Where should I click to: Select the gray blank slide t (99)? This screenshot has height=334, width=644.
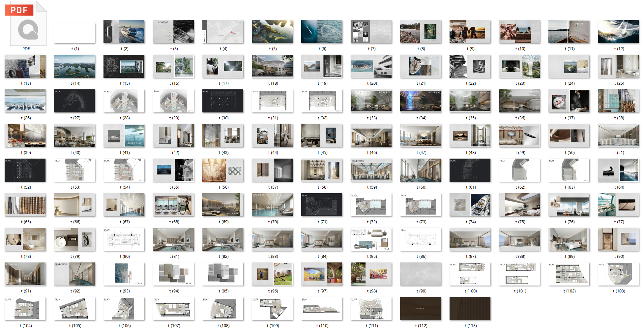click(421, 274)
